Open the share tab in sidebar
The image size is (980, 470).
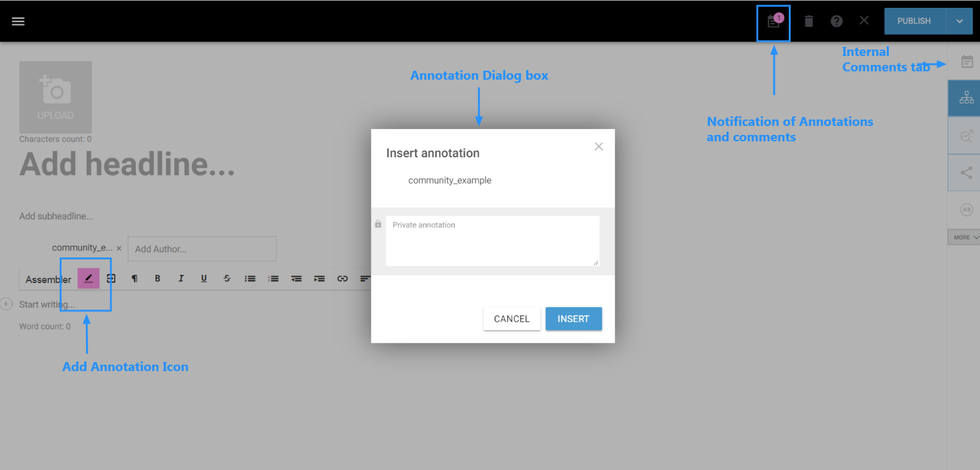tap(966, 173)
